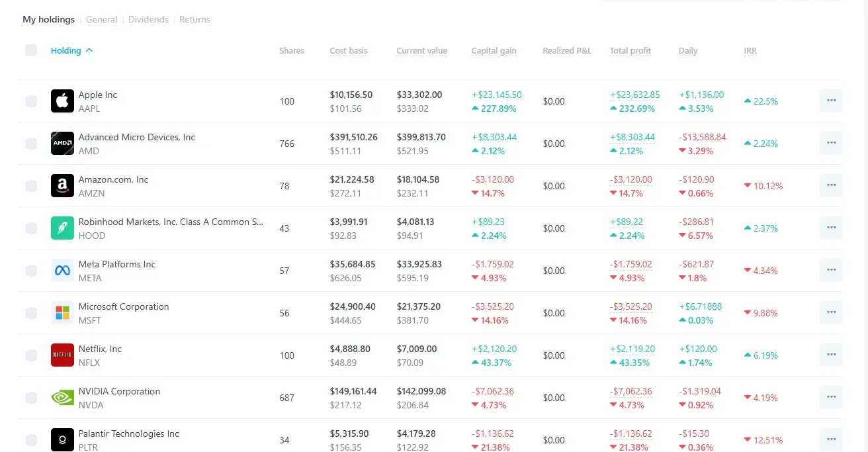Click Meta total profit -$1,759.02

pyautogui.click(x=630, y=264)
